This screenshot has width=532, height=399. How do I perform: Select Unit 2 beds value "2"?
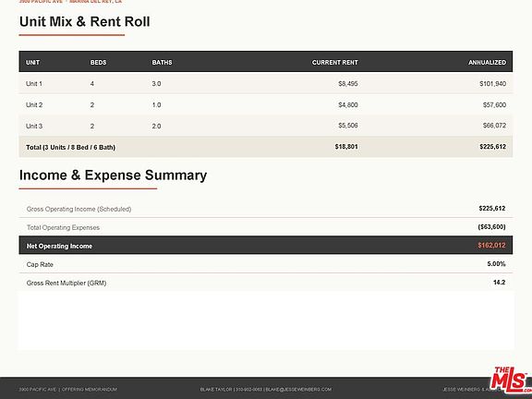click(92, 105)
